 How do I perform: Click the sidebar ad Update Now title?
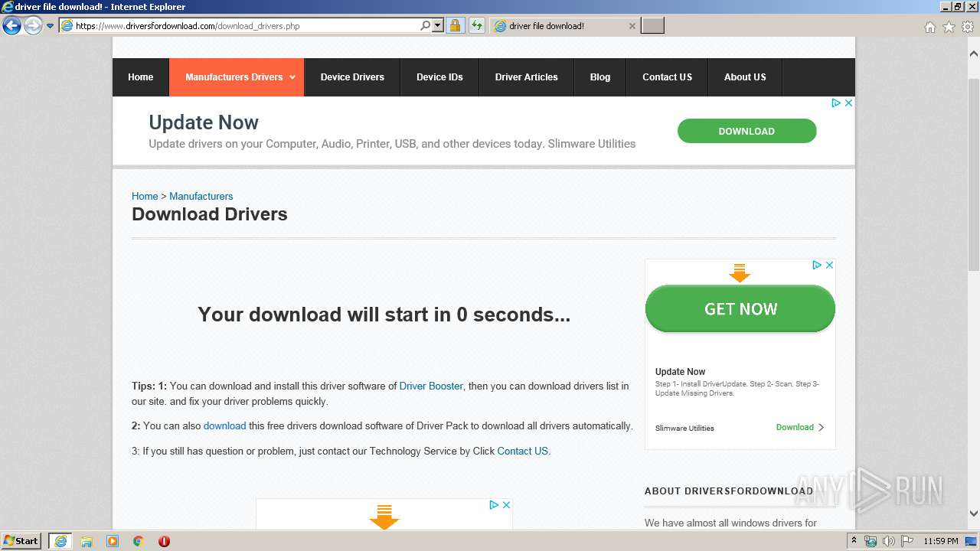tap(681, 371)
